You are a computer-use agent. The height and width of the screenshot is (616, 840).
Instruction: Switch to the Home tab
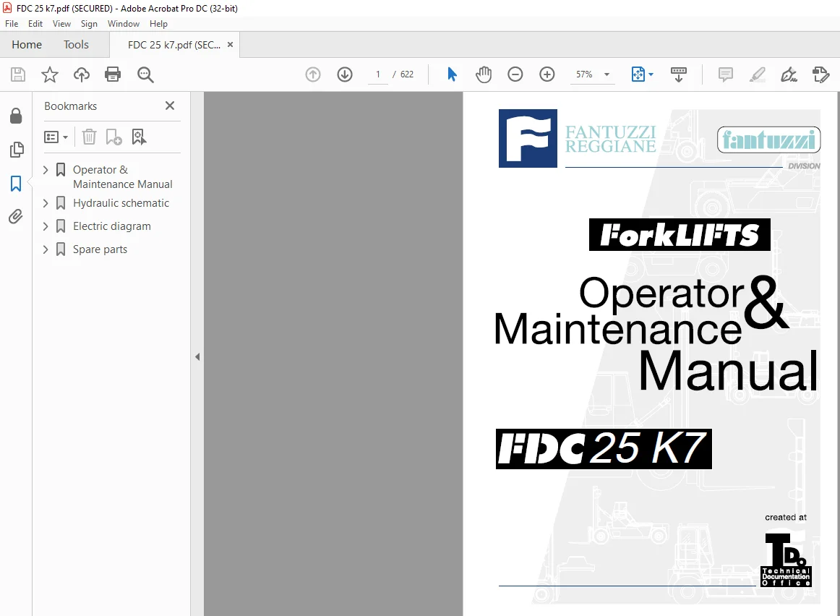click(x=27, y=44)
